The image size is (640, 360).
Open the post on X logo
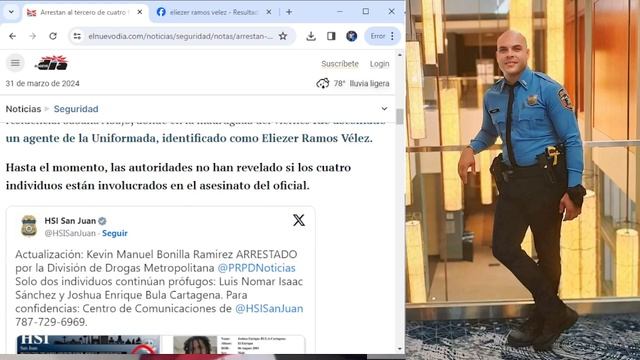click(299, 220)
